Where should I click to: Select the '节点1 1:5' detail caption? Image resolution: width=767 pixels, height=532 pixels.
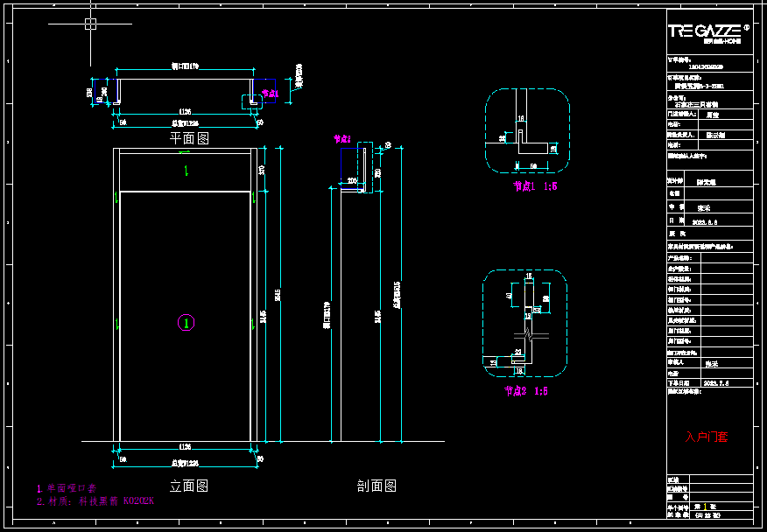[535, 186]
